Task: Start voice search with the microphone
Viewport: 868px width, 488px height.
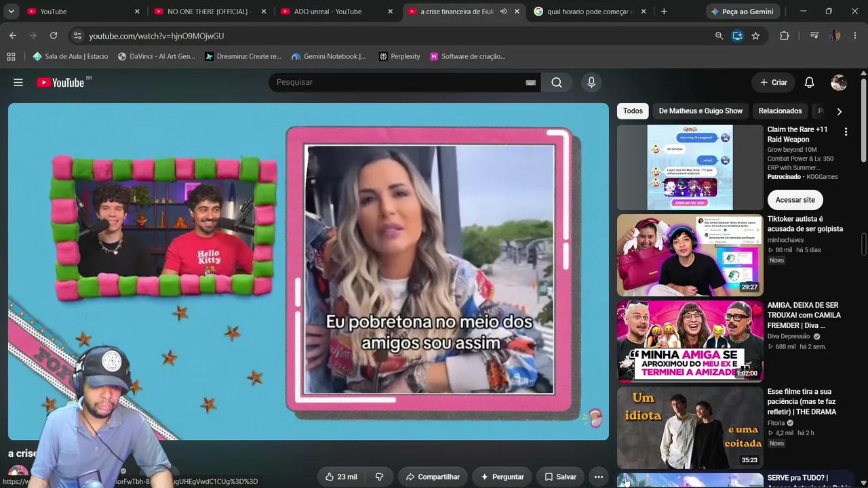Action: pyautogui.click(x=591, y=83)
